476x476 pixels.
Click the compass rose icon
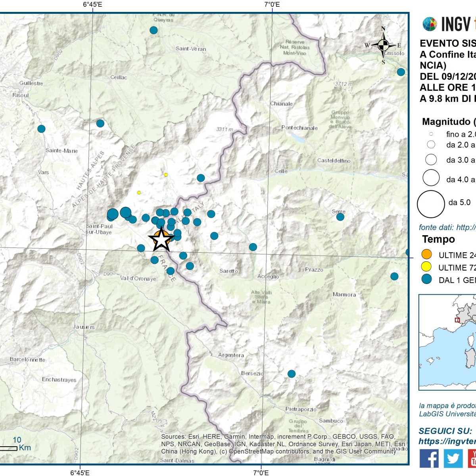pos(383,45)
